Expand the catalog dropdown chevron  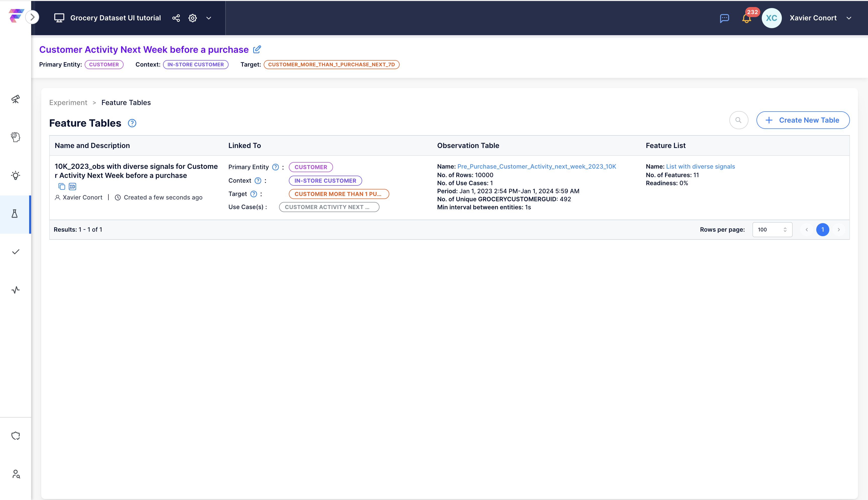(209, 18)
